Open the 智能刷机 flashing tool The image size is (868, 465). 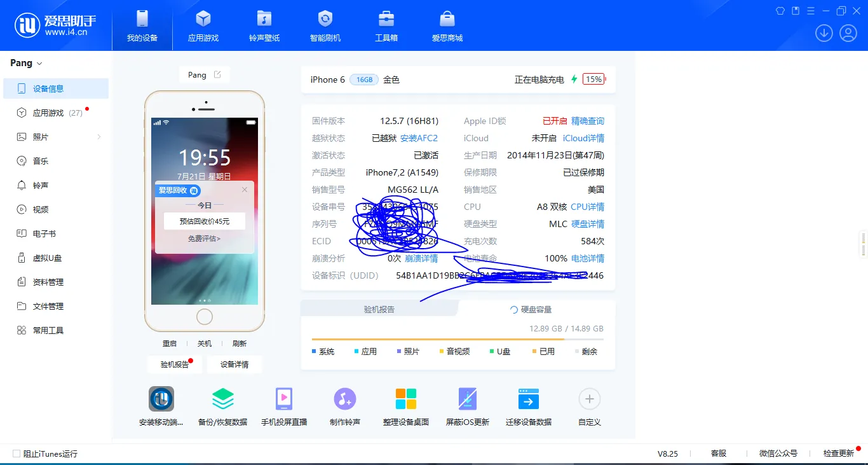[x=325, y=25]
